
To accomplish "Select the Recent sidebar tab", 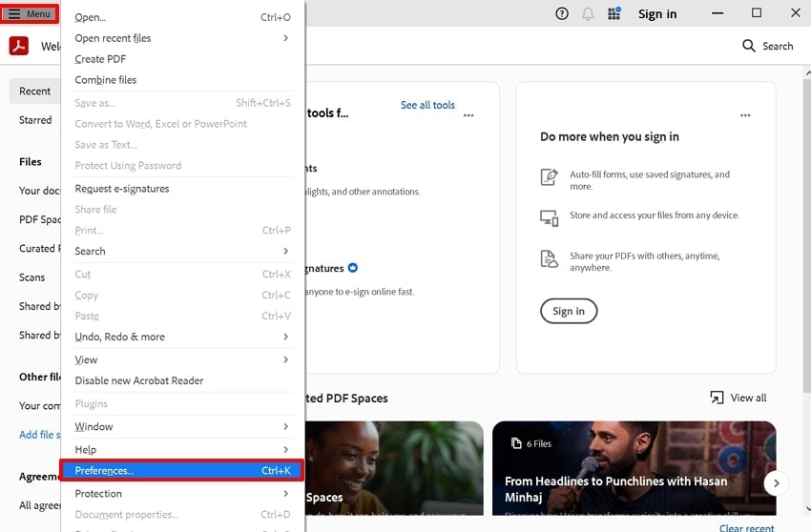I will pos(34,91).
